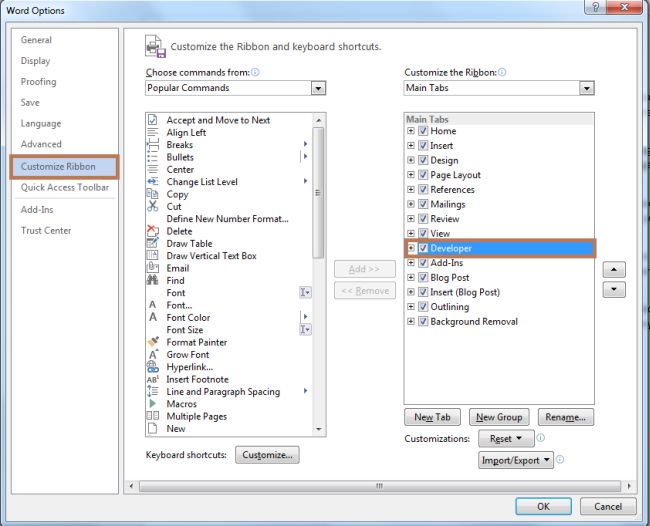Select the Cut scissors icon
Image resolution: width=650 pixels, height=526 pixels.
pyautogui.click(x=153, y=206)
